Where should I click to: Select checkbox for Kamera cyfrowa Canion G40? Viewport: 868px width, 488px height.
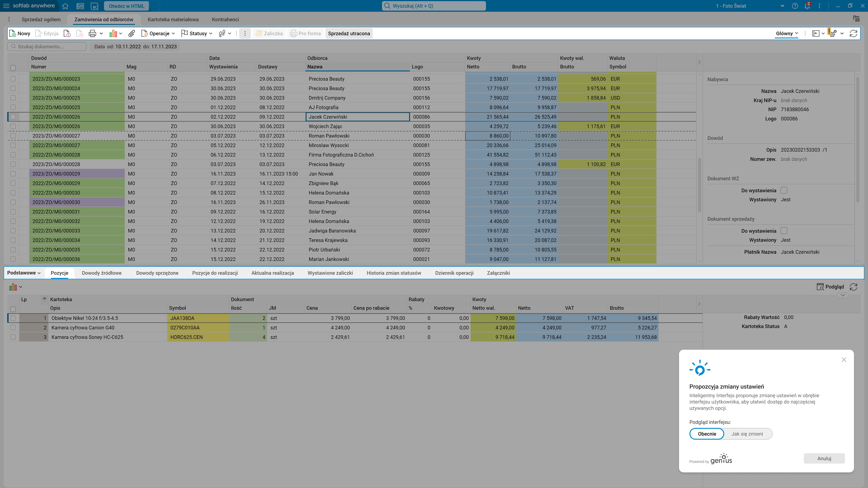point(13,328)
